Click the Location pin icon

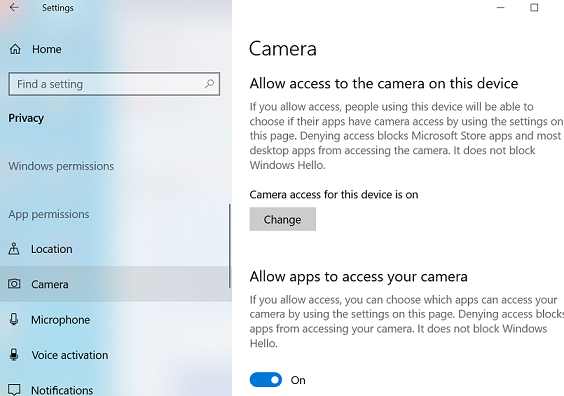click(14, 249)
